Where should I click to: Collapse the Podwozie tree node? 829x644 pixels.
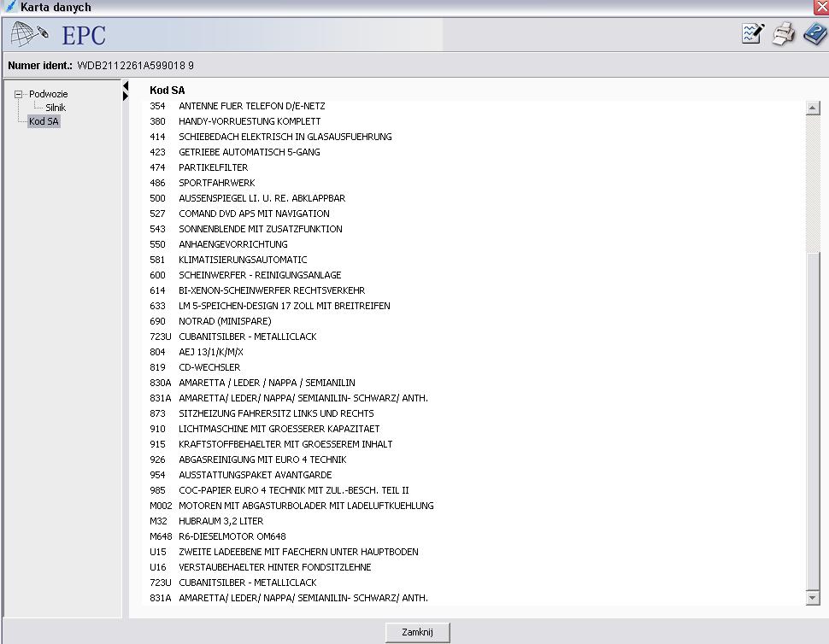(19, 94)
